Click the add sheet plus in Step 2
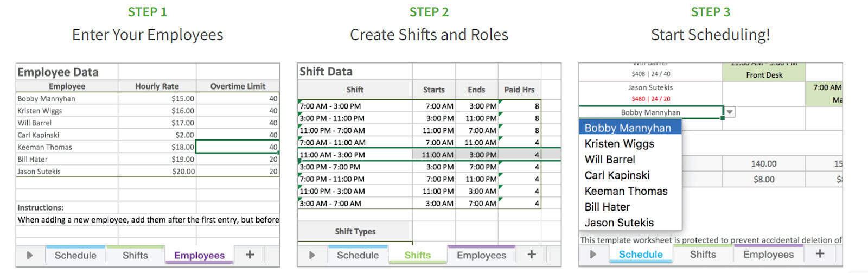The width and height of the screenshot is (868, 273). click(532, 255)
